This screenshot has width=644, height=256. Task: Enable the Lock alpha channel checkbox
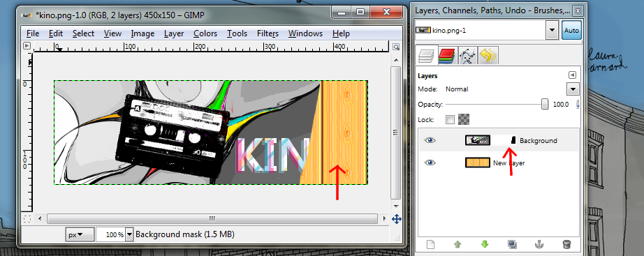451,119
